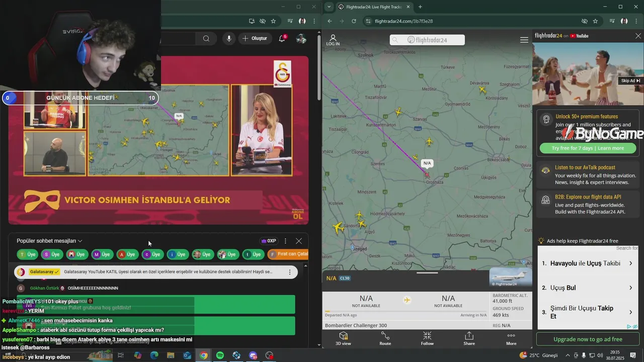Open Spotify from the taskbar
Viewport: 644px width, 362px height.
(220, 355)
